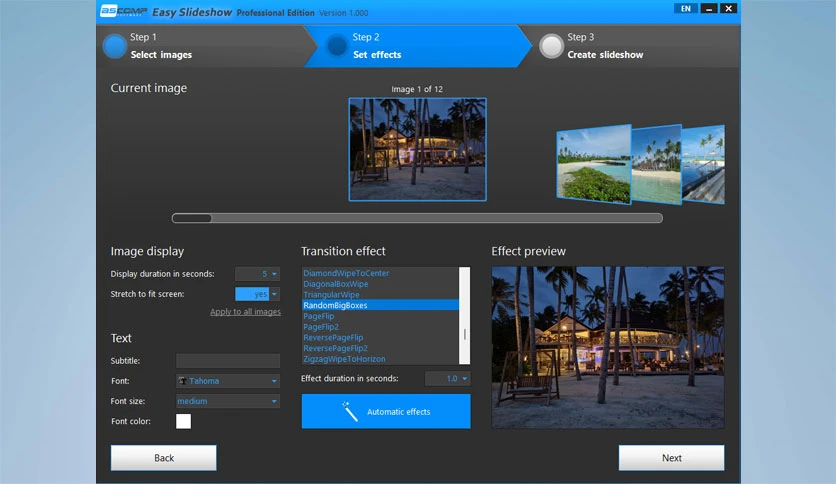Select ReversePageFlip transition effect
This screenshot has height=484, width=836.
(x=380, y=337)
